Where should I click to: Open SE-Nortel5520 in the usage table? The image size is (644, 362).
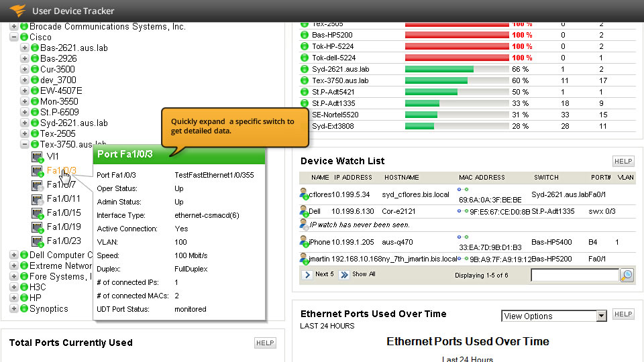335,115
